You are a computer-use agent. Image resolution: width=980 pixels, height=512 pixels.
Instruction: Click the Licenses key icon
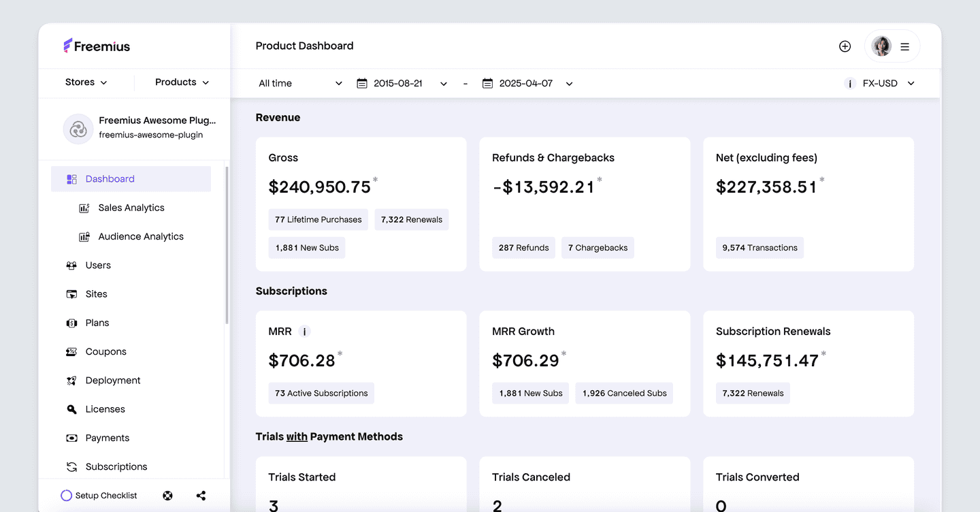click(71, 409)
